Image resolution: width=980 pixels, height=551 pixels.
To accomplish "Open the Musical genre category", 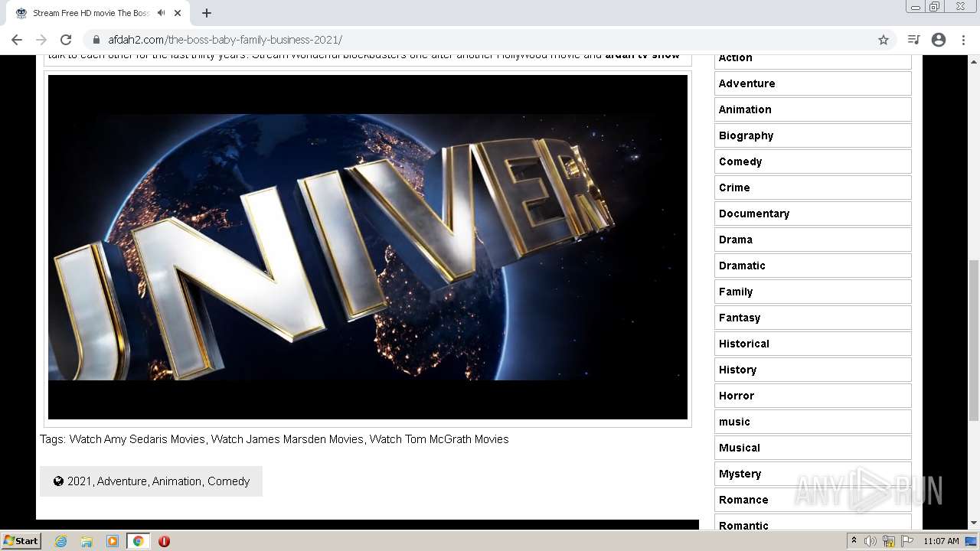I will tap(812, 448).
